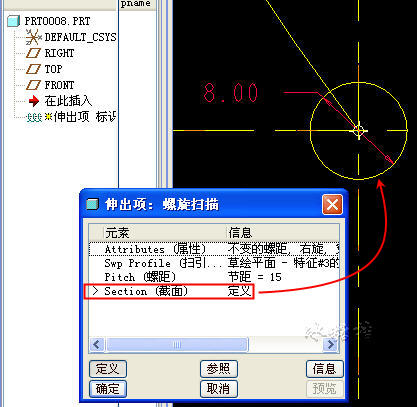
Task: Click the RIGHT datum plane icon
Action: 33,53
